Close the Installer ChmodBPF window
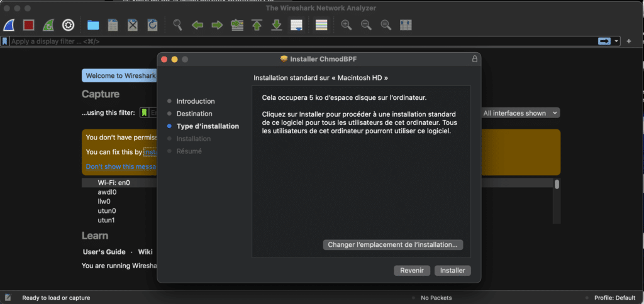 coord(164,60)
